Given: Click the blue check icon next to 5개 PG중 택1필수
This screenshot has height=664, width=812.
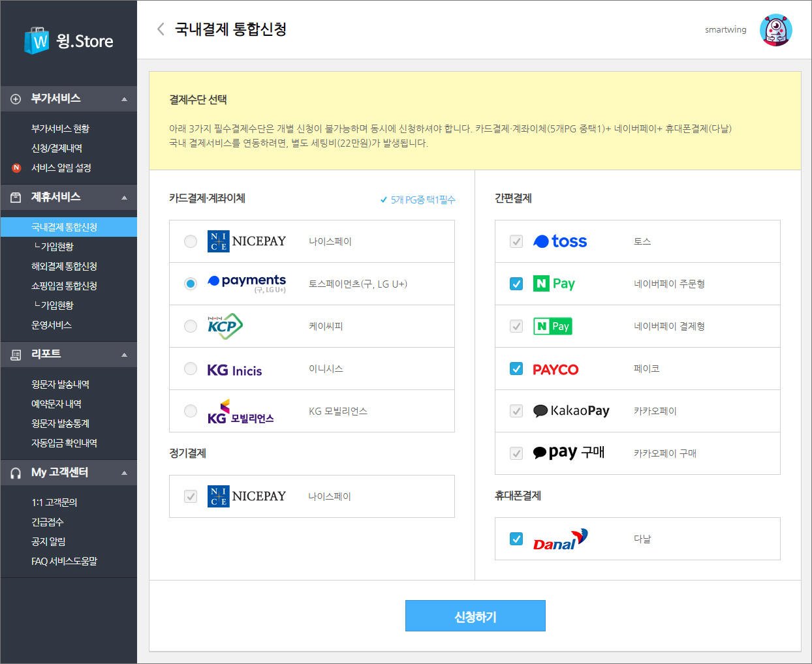Looking at the screenshot, I should 384,200.
